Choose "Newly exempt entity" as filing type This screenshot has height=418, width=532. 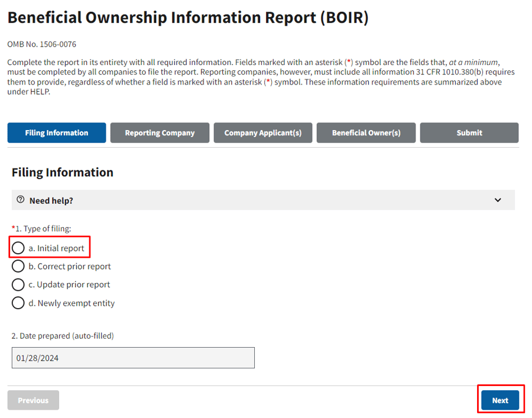[18, 303]
